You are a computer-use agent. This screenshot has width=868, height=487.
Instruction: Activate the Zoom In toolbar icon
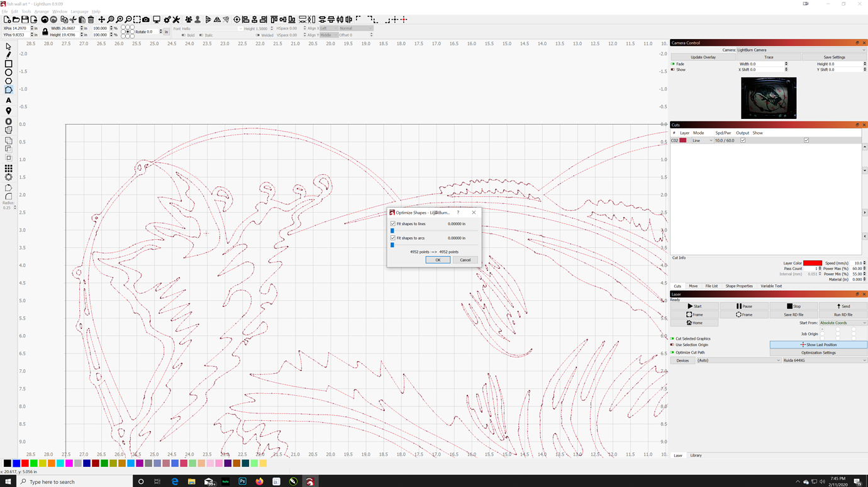pyautogui.click(x=120, y=20)
